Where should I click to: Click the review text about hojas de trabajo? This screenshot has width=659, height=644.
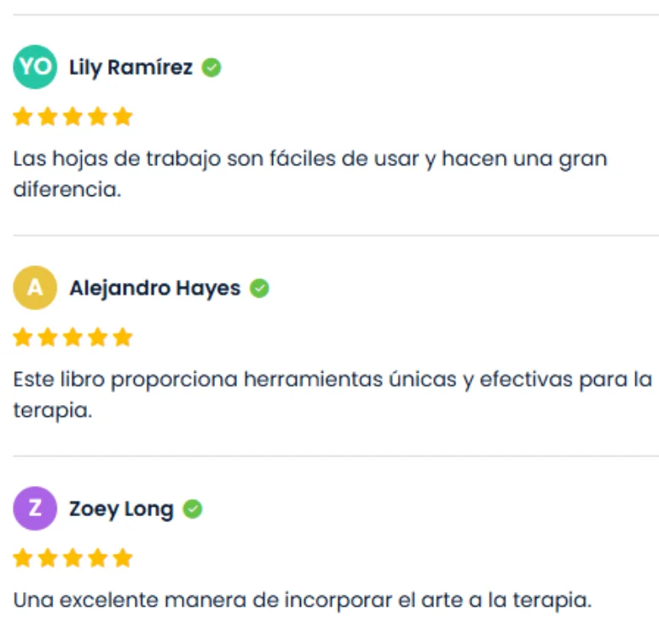(x=310, y=174)
